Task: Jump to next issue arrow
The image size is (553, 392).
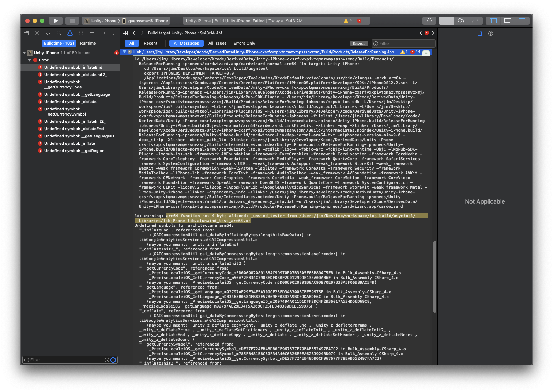Action: 433,33
